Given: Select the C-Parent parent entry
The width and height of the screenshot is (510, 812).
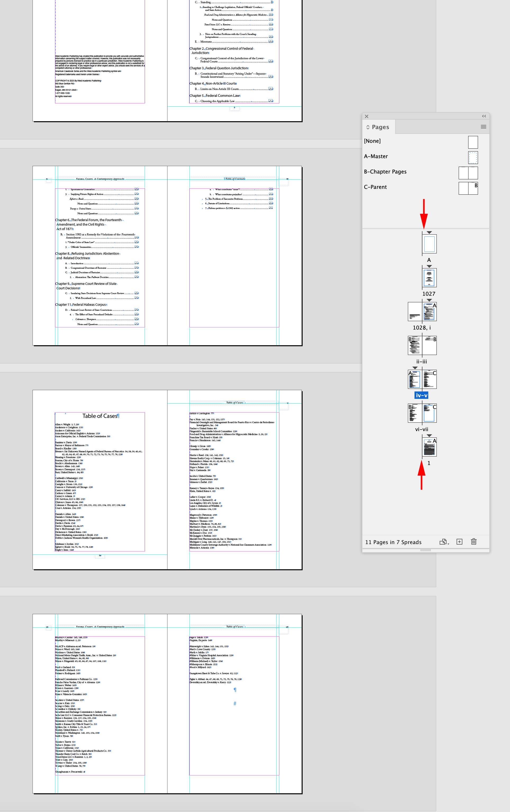Looking at the screenshot, I should 375,187.
